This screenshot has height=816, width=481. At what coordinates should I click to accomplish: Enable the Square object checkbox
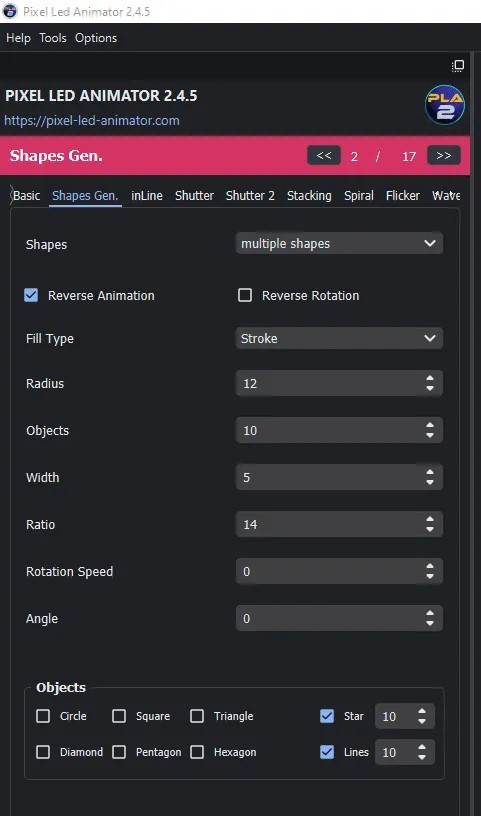pos(119,716)
